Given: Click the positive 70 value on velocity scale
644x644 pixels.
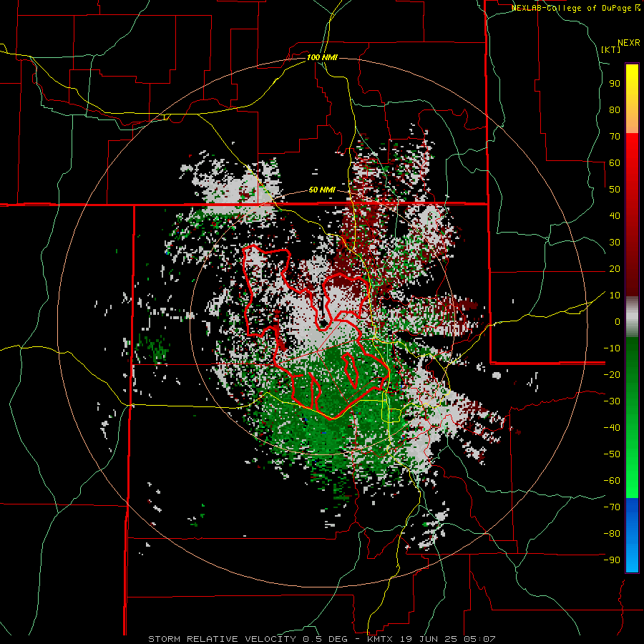Looking at the screenshot, I should click(x=615, y=137).
